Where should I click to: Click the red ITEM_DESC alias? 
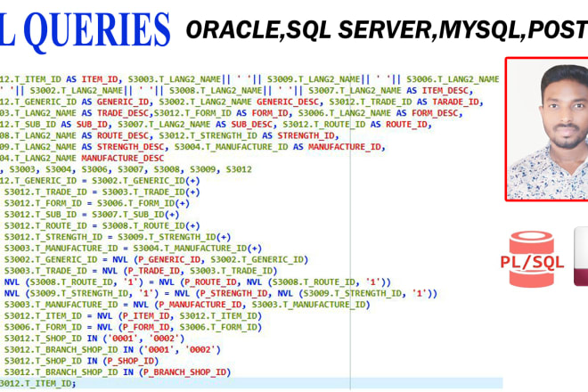pyautogui.click(x=445, y=91)
